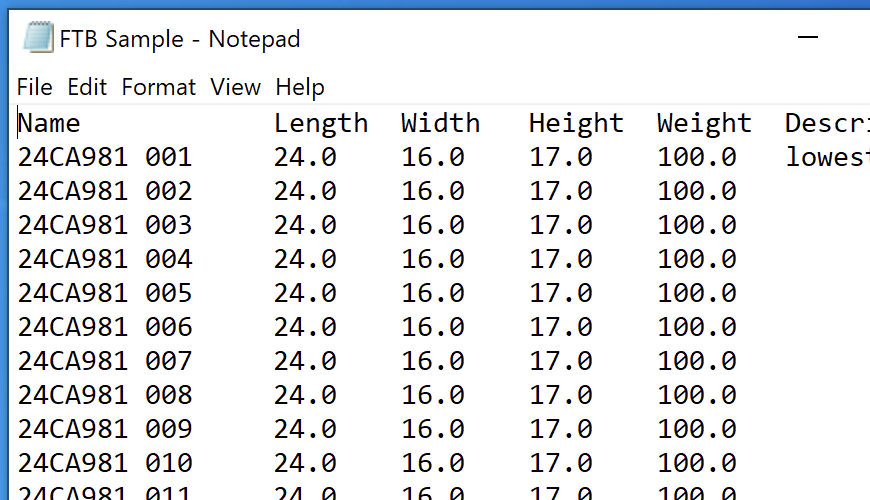Viewport: 870px width, 500px height.
Task: Place the cursor on the 24CA981 005 entry
Action: [104, 294]
